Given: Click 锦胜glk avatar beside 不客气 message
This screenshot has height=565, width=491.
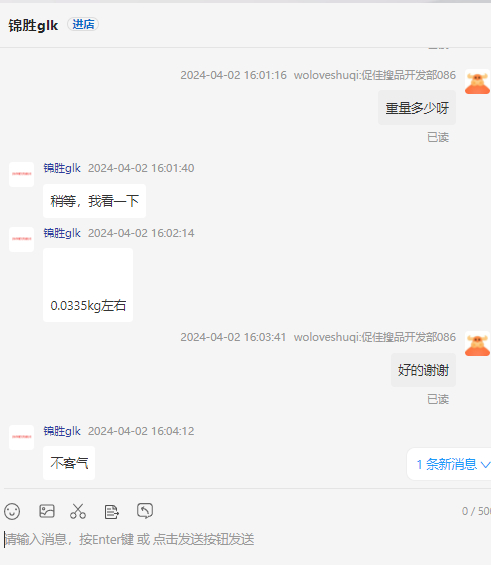Looking at the screenshot, I should click(x=22, y=437).
